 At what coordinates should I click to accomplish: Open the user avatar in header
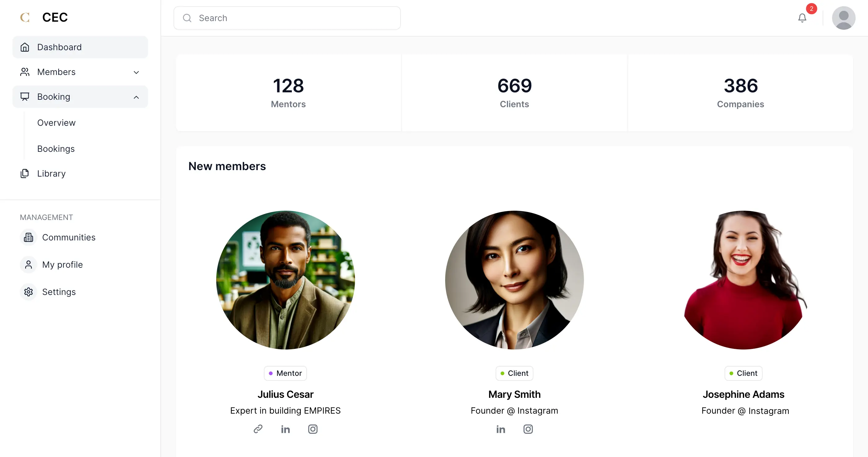click(843, 18)
